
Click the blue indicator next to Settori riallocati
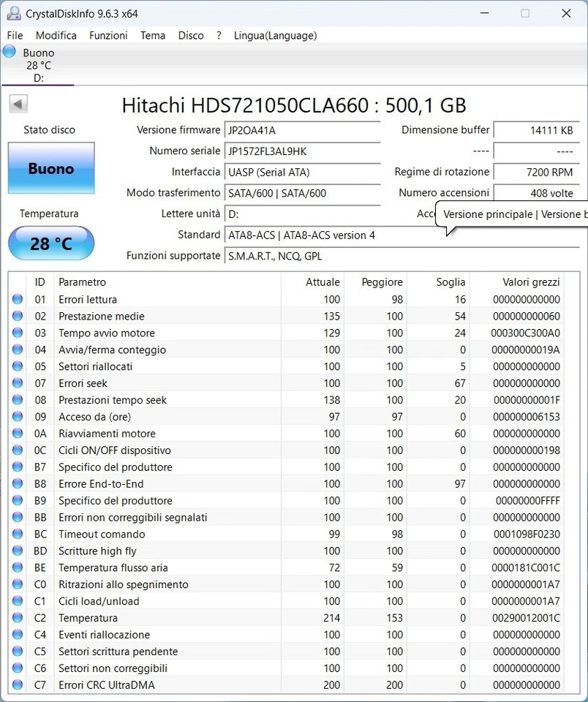(x=18, y=366)
